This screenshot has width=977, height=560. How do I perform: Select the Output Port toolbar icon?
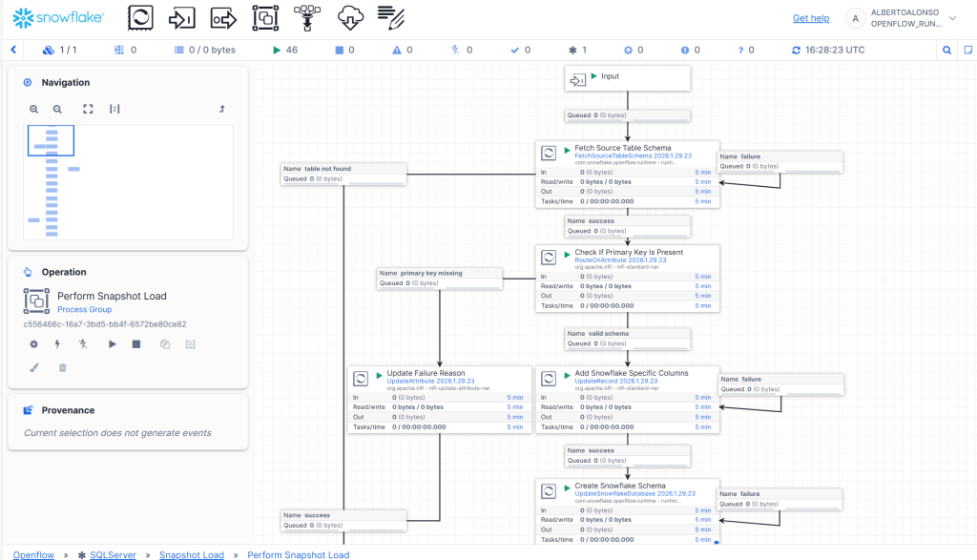[x=223, y=17]
